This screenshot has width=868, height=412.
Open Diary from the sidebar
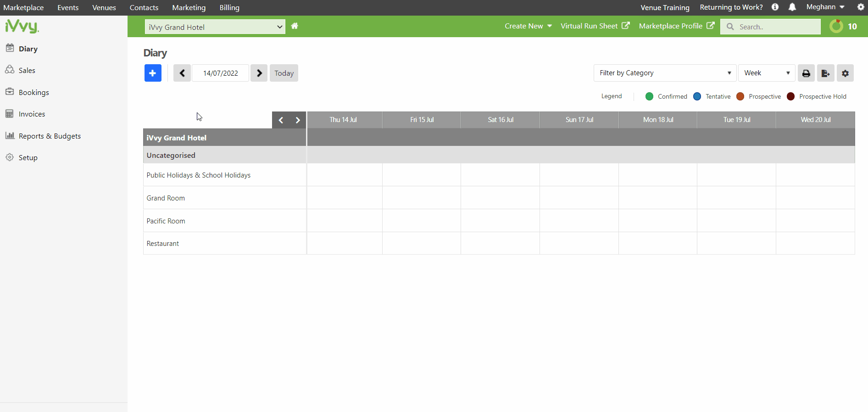[28, 49]
